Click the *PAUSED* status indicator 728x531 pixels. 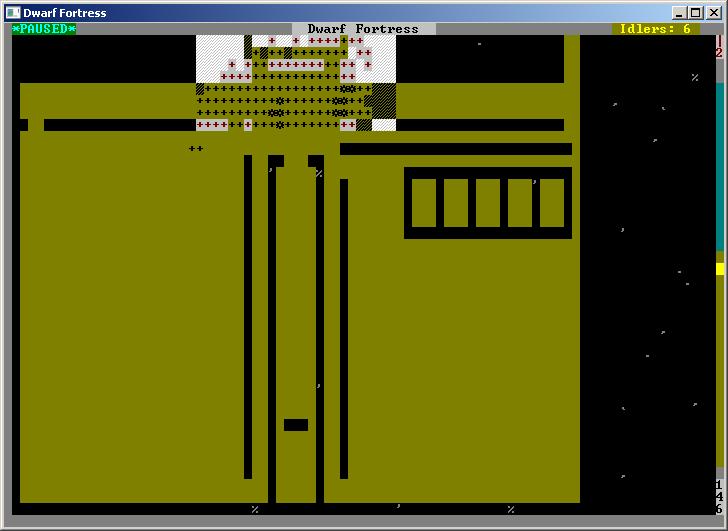(44, 29)
